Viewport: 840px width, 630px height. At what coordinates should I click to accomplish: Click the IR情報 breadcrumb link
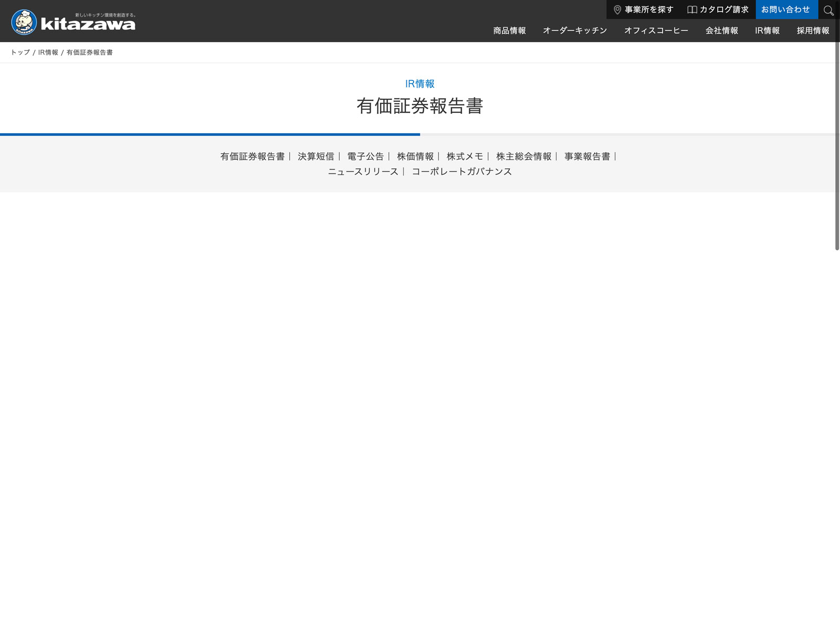(48, 52)
